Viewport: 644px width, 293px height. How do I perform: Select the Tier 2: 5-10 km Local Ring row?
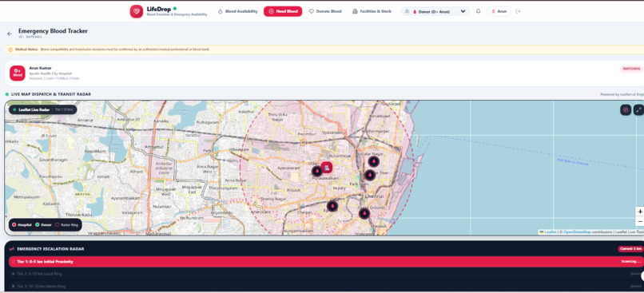click(x=326, y=274)
